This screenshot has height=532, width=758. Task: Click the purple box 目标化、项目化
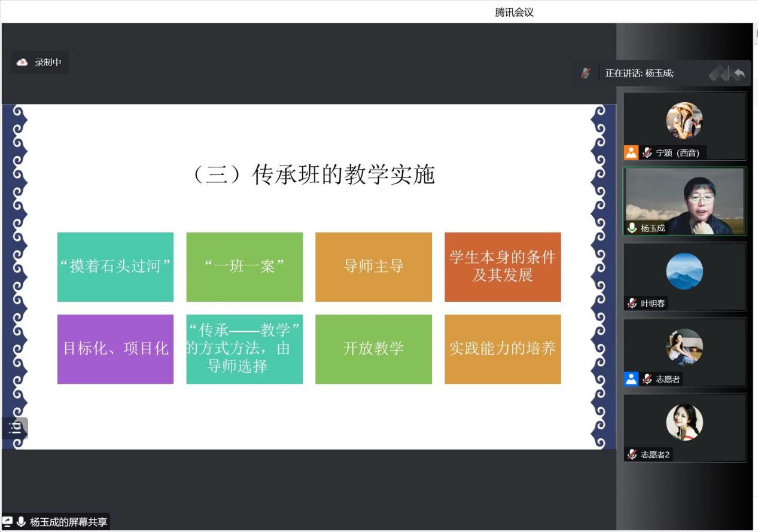click(x=115, y=349)
